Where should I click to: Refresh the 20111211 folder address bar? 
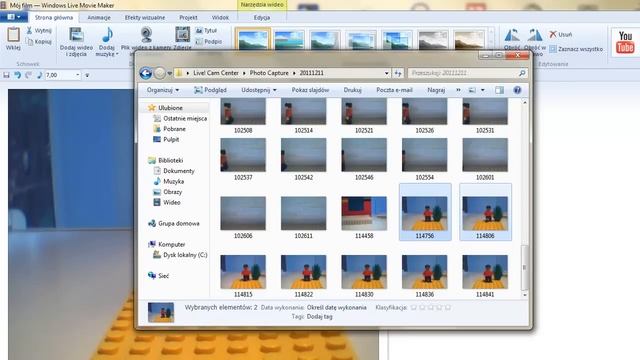point(398,73)
